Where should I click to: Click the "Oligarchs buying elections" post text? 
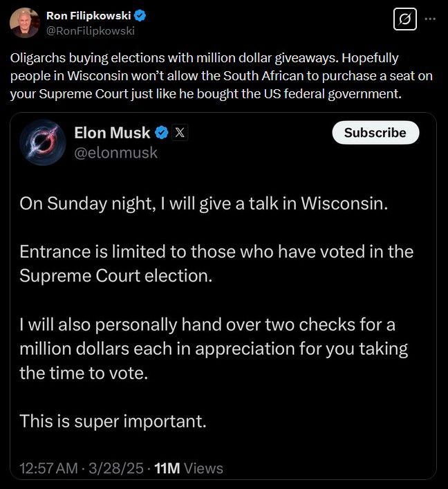tap(207, 75)
